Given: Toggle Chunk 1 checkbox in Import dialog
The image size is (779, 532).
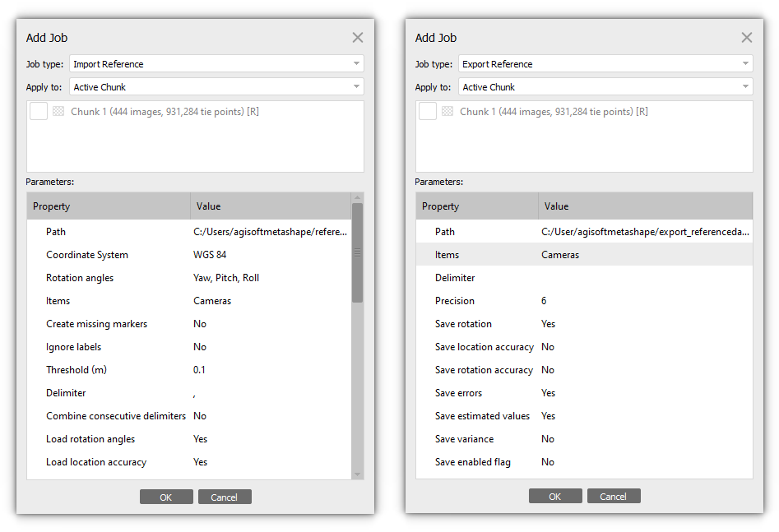Looking at the screenshot, I should [39, 111].
